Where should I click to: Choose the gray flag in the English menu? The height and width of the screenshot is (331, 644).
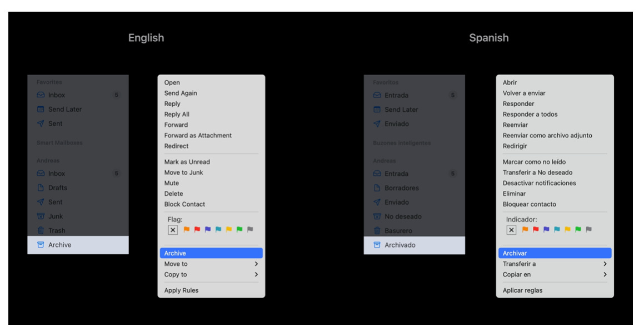pyautogui.click(x=250, y=229)
